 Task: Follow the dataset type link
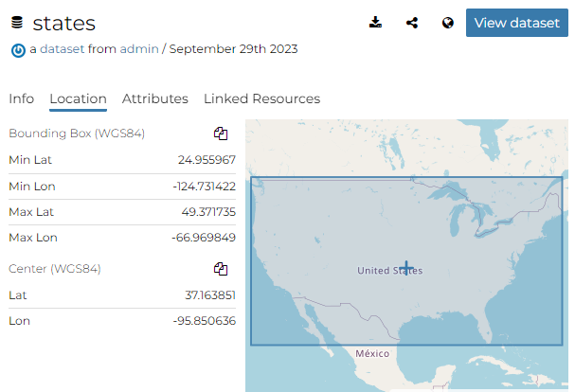[62, 48]
